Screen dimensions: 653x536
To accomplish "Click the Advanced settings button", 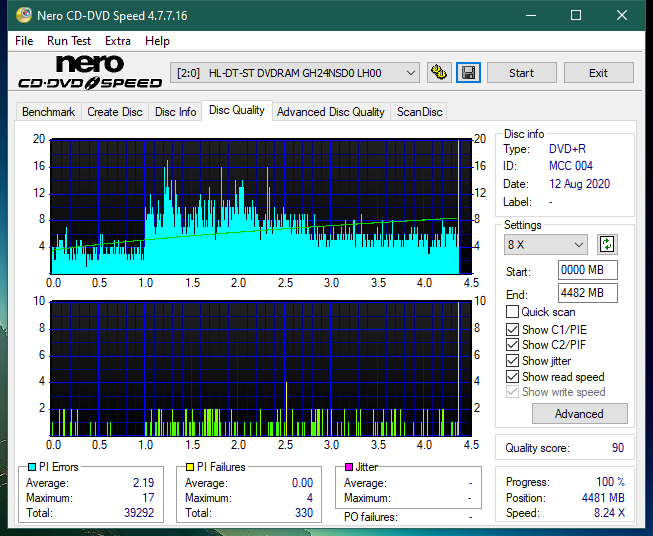I will click(x=579, y=414).
